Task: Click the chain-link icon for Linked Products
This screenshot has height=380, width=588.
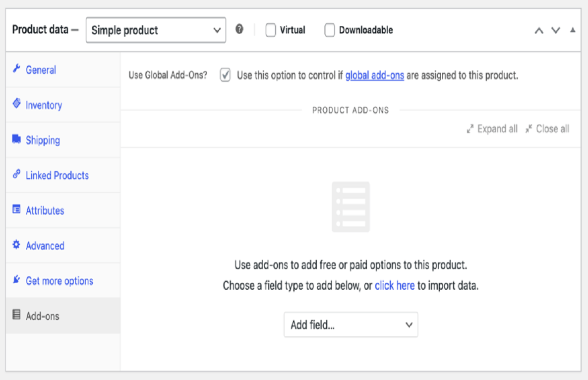Action: click(17, 175)
